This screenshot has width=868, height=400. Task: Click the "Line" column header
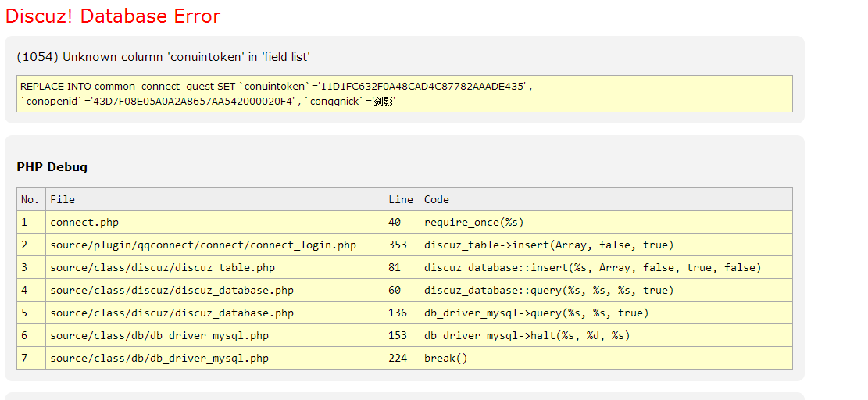401,199
